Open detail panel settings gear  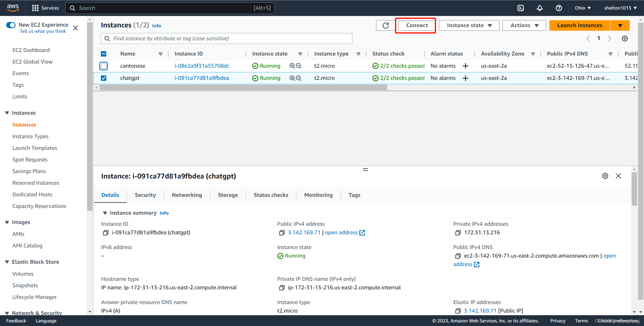pos(605,176)
